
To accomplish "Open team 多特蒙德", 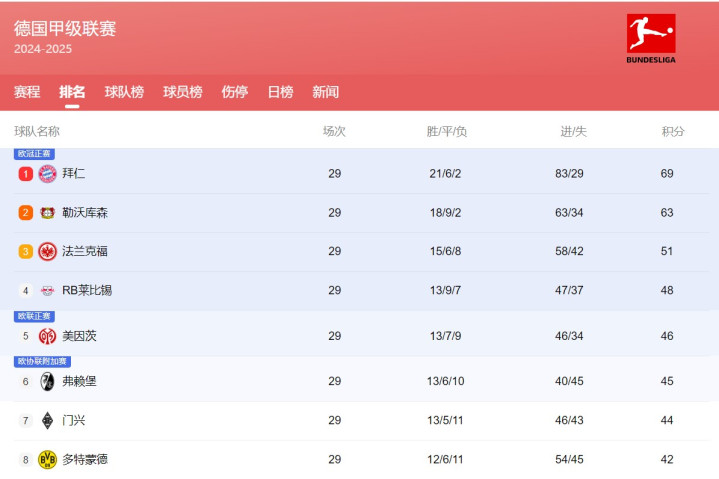I will coord(85,459).
